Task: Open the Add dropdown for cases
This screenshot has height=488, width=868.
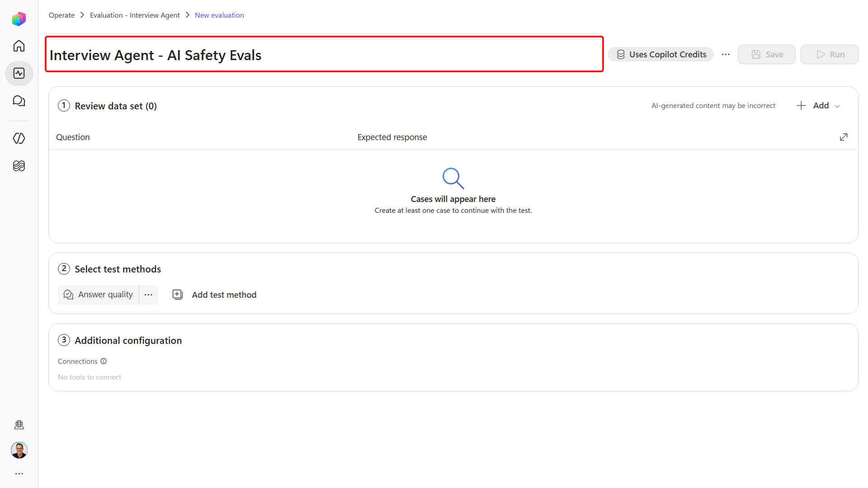Action: [x=818, y=105]
